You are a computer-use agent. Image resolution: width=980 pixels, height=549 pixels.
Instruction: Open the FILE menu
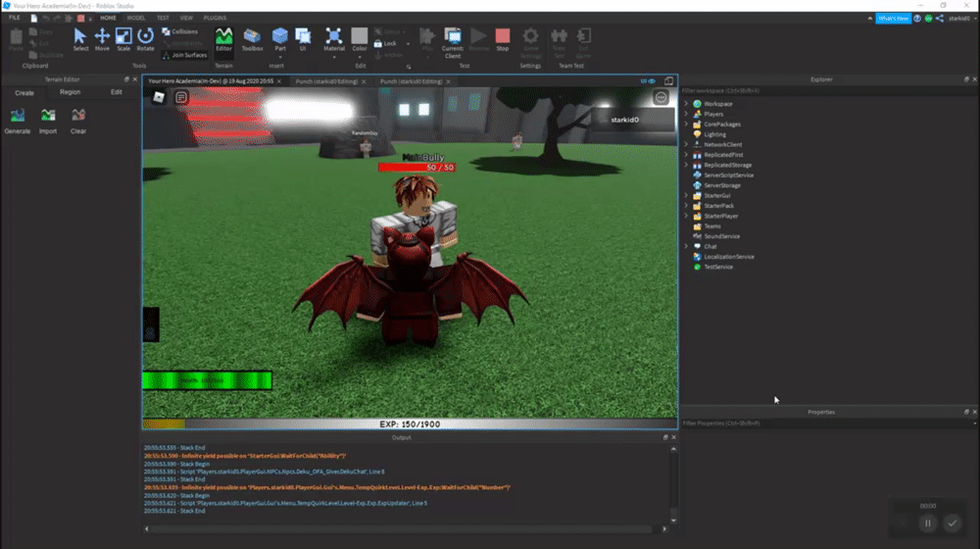coord(15,18)
